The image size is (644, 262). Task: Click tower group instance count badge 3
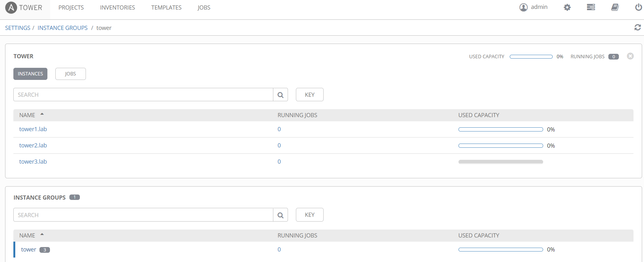45,250
